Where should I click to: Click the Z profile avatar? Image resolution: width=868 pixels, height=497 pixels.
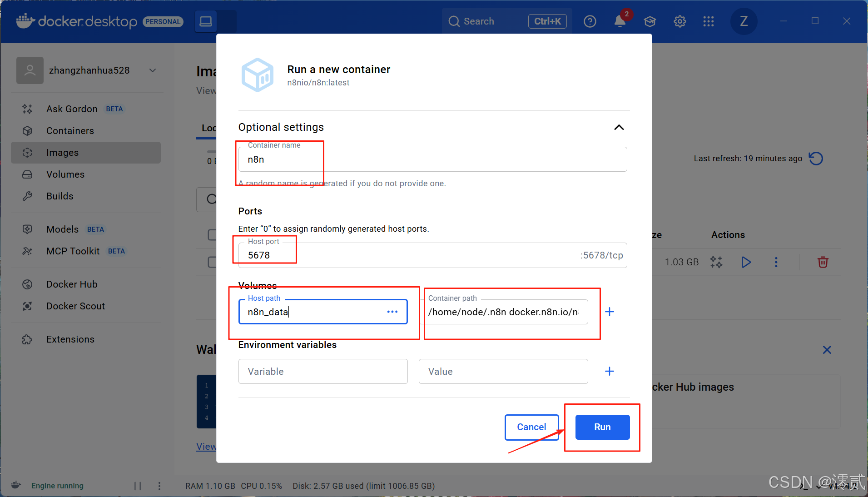(x=744, y=21)
